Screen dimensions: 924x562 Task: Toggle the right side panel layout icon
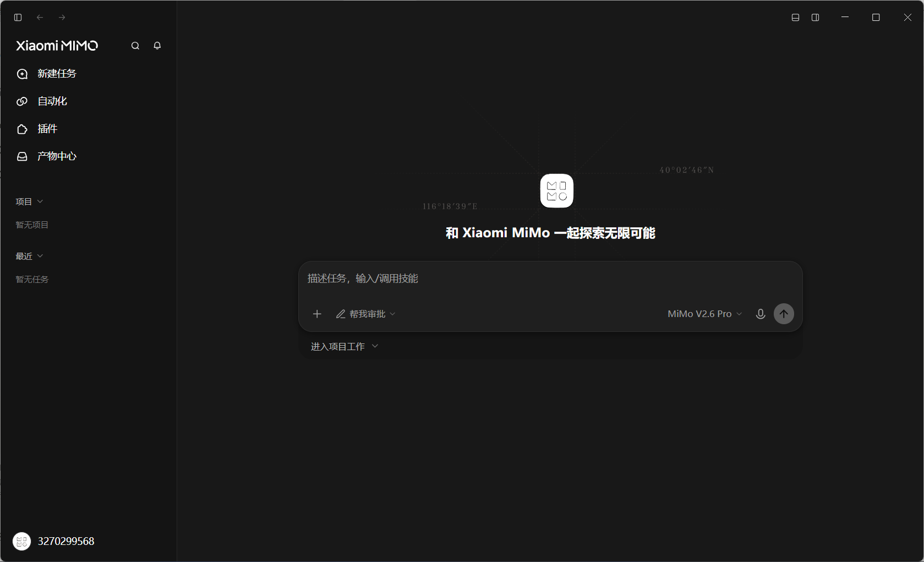816,18
